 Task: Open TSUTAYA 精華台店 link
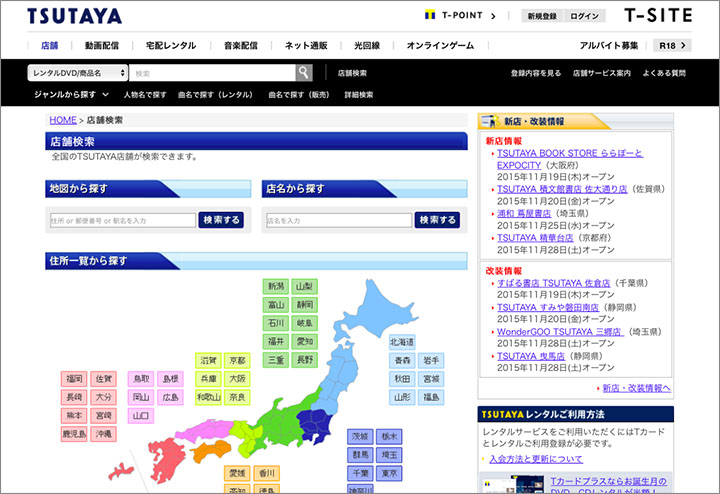click(535, 238)
